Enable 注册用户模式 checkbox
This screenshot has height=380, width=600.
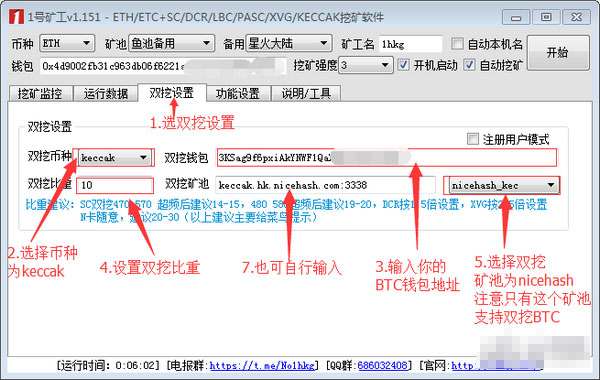(x=473, y=139)
